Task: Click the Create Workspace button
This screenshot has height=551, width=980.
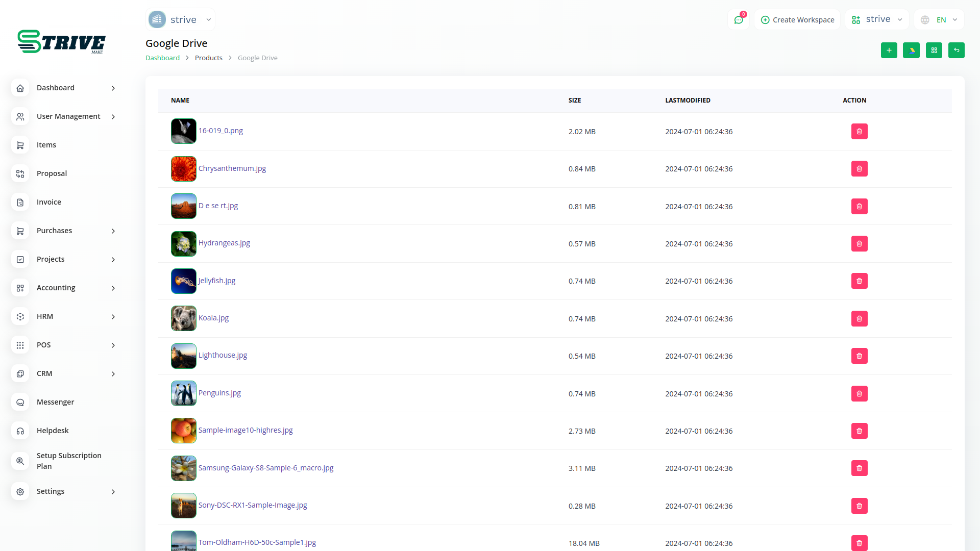Action: [797, 20]
